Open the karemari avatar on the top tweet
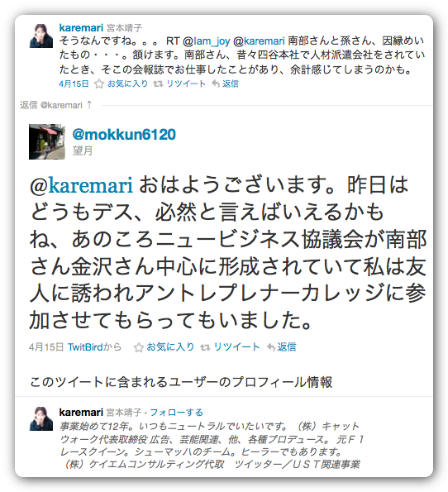The height and width of the screenshot is (492, 448). pos(41,36)
